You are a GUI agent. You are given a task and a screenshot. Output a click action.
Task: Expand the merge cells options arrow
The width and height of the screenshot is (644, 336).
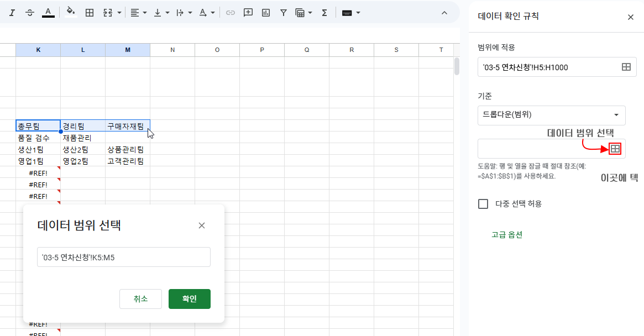pos(119,13)
